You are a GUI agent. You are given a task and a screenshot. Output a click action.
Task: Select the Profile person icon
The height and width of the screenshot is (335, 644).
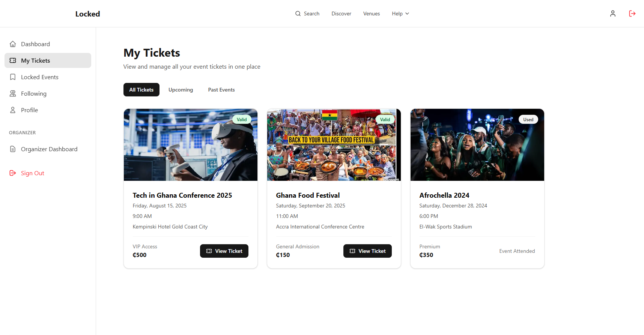[x=13, y=110]
